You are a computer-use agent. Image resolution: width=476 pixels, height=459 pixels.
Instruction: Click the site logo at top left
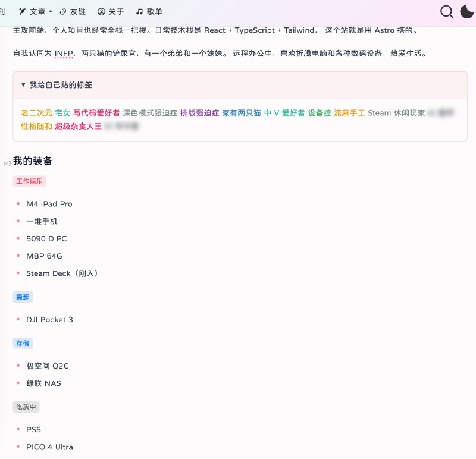2,11
